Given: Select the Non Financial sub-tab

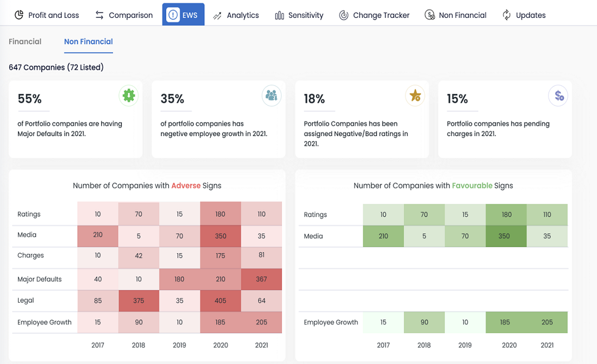Looking at the screenshot, I should tap(89, 42).
